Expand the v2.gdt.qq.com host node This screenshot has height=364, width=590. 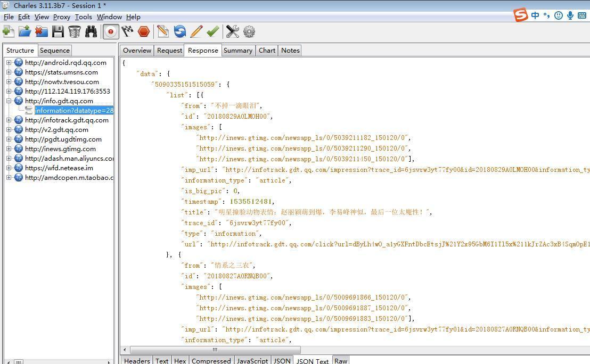point(9,130)
